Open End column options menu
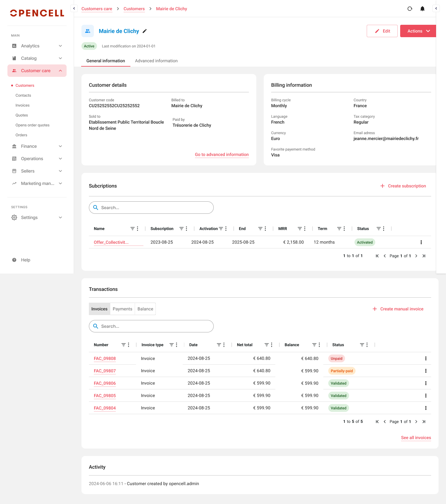Screen dimensions: 446x504 265,229
